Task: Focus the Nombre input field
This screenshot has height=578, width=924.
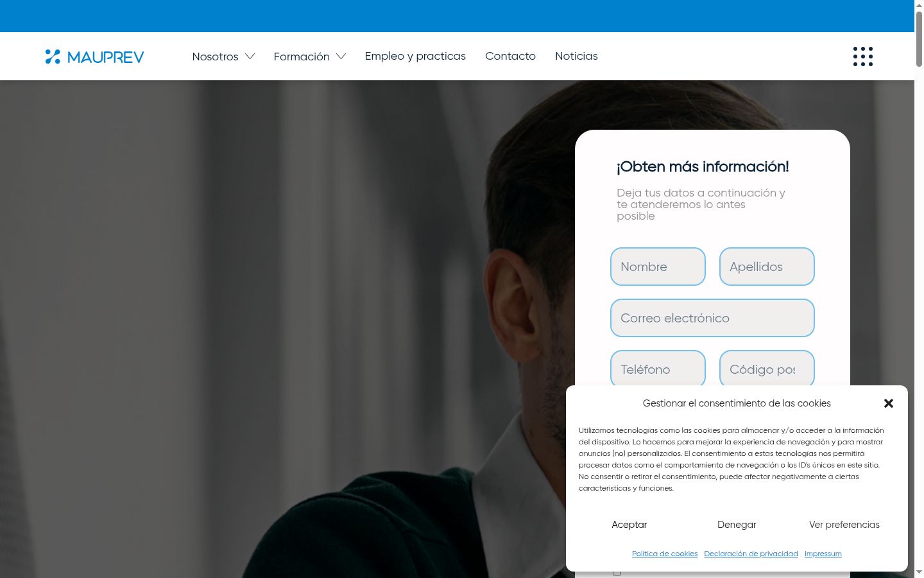Action: 658,267
